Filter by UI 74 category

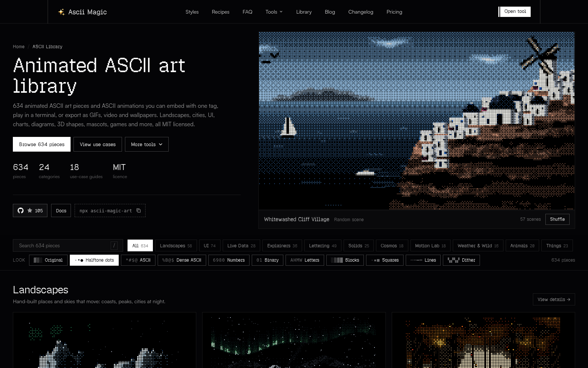(x=210, y=245)
